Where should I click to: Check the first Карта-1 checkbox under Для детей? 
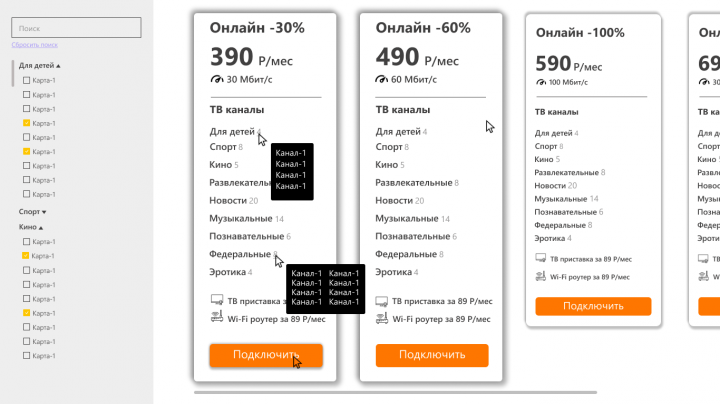click(x=27, y=80)
